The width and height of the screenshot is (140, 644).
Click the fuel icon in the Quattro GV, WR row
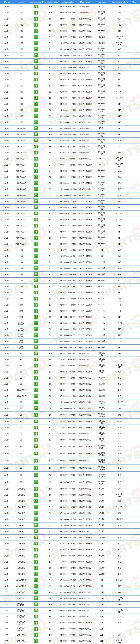tap(36, 580)
